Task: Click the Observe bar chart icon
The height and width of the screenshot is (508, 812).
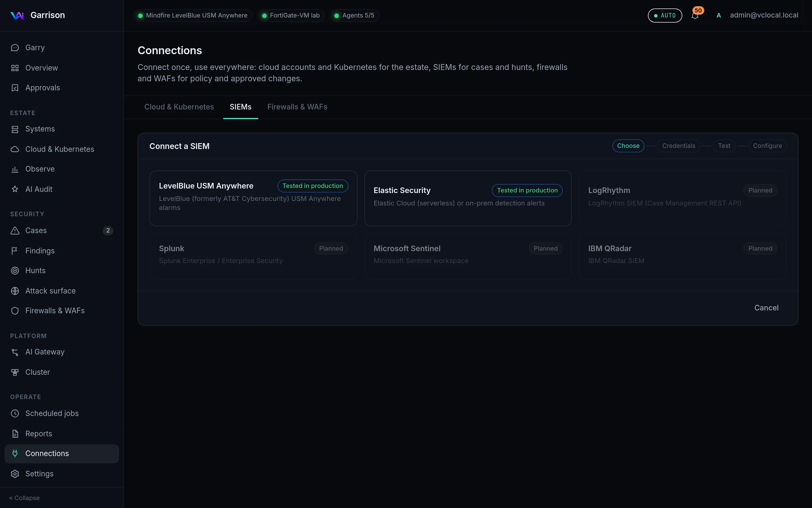Action: click(15, 169)
